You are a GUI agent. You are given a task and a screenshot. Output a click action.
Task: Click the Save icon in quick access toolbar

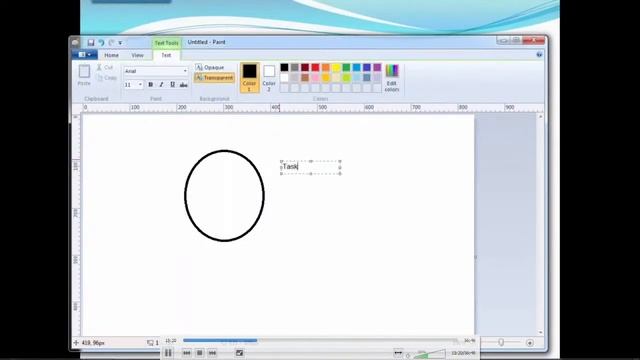pos(91,42)
